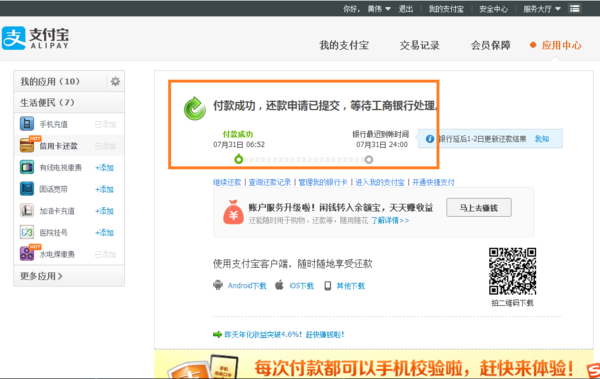Click iOS下载 link
This screenshot has width=600, height=379.
tap(302, 286)
